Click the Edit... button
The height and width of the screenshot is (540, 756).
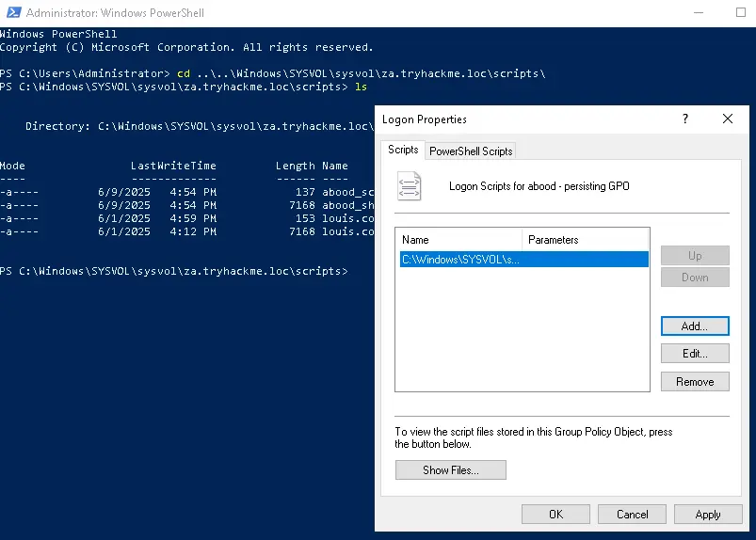click(x=695, y=354)
